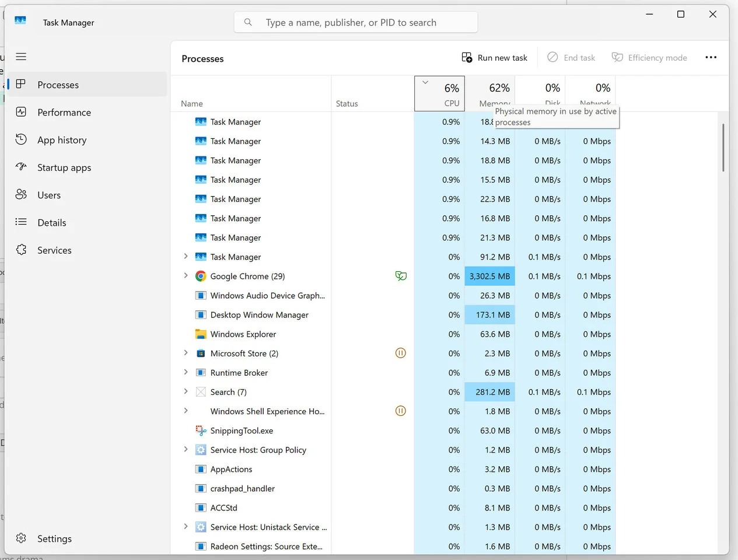Open the Startup apps section
Screen dimensions: 738x560
pos(64,167)
